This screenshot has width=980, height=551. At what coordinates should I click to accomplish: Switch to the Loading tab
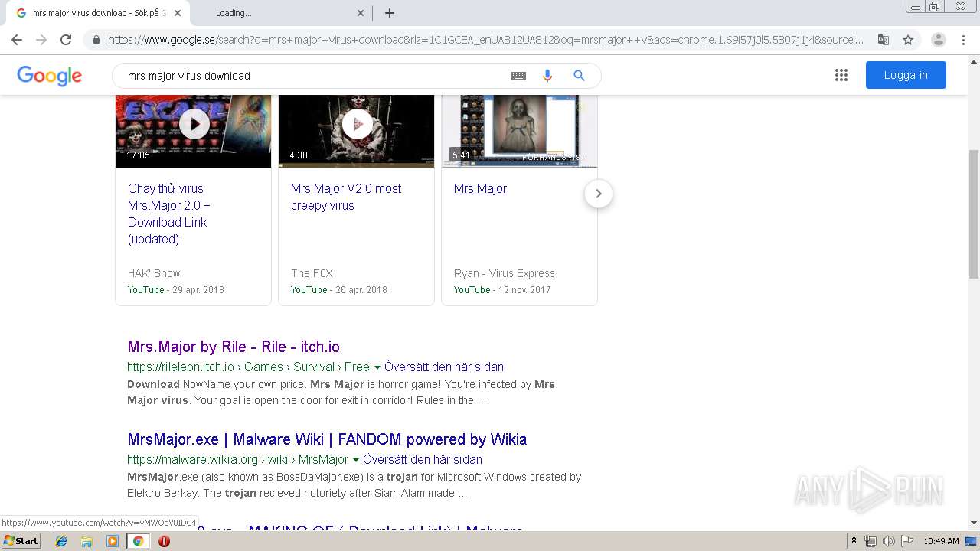(x=281, y=13)
